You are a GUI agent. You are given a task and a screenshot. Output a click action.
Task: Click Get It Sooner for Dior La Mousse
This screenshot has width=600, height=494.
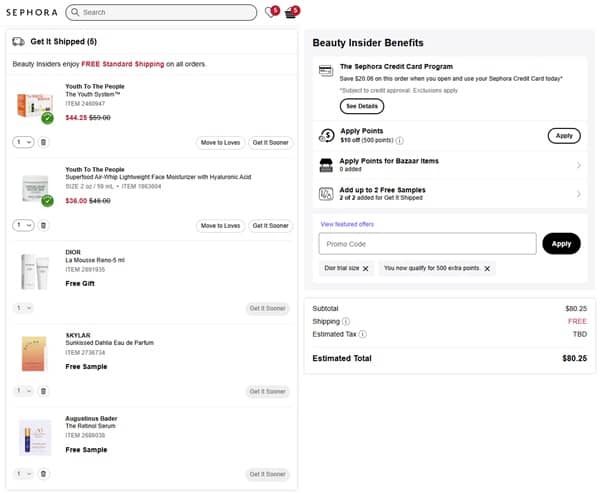pos(267,308)
